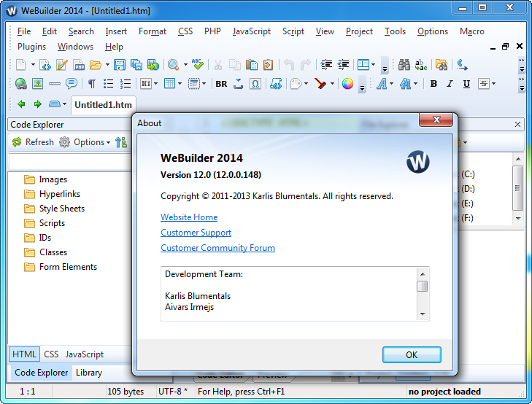Open the File menu
532x404 pixels.
pos(24,31)
